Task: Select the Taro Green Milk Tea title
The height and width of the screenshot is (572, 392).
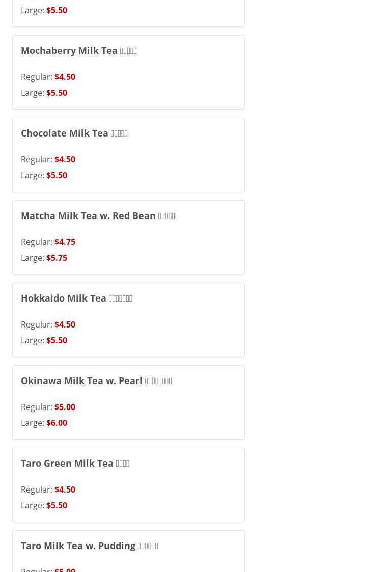Action: click(75, 464)
